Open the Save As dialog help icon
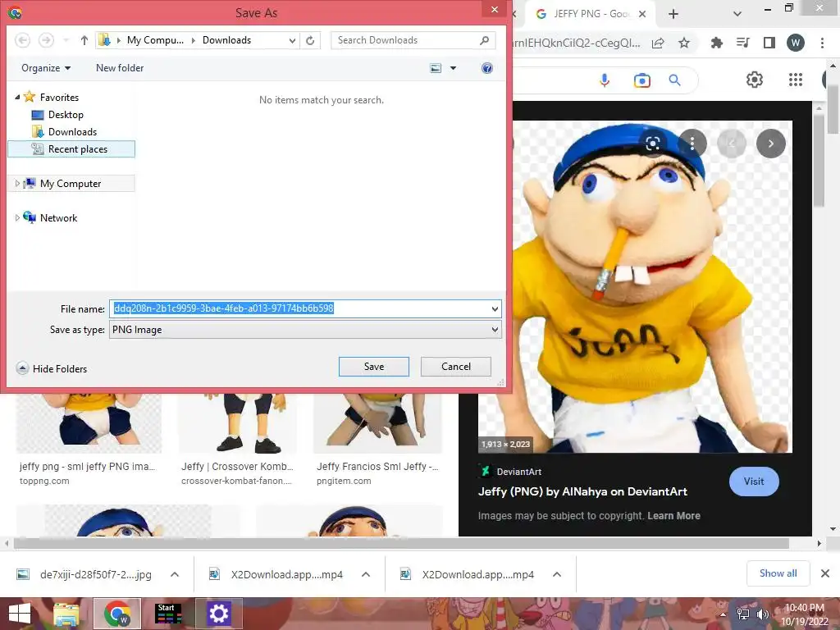The width and height of the screenshot is (840, 630). pos(487,68)
